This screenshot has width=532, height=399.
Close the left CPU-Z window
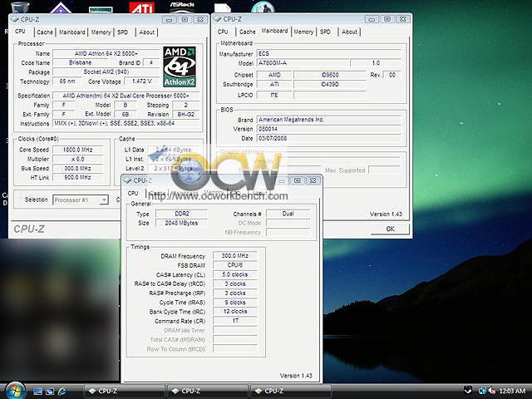tap(200, 20)
